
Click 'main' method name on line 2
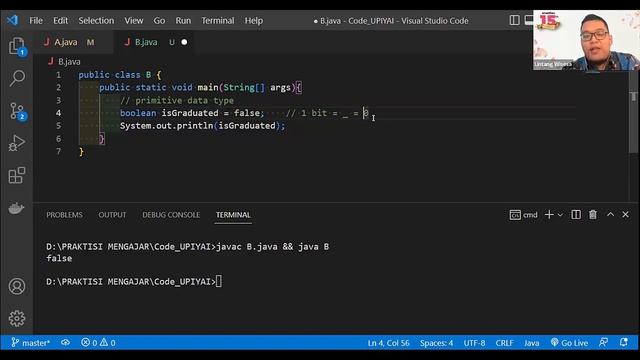(x=208, y=87)
